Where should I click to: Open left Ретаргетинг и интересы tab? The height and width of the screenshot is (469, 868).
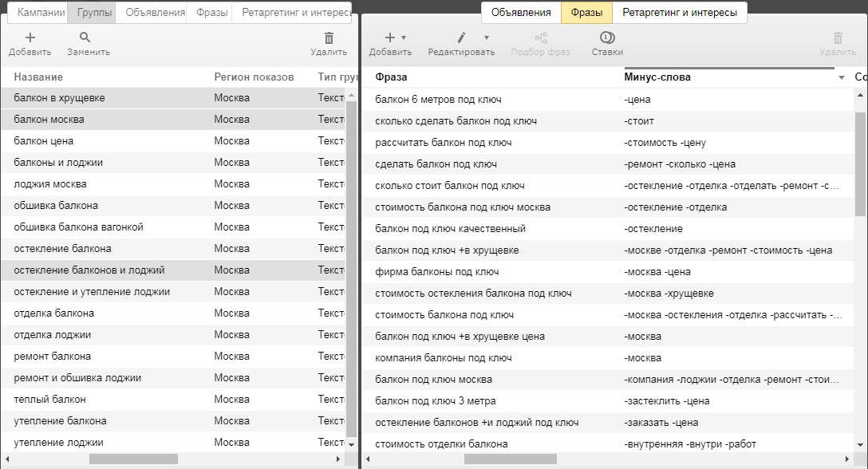pos(292,12)
